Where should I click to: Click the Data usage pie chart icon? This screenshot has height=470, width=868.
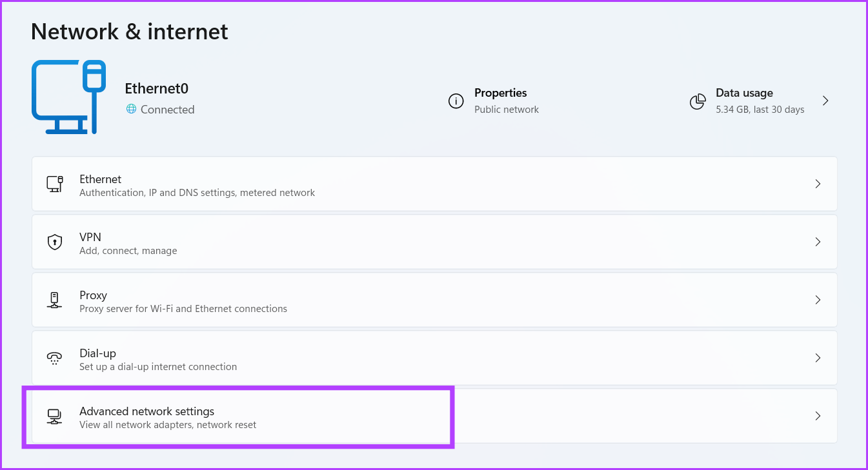[698, 101]
